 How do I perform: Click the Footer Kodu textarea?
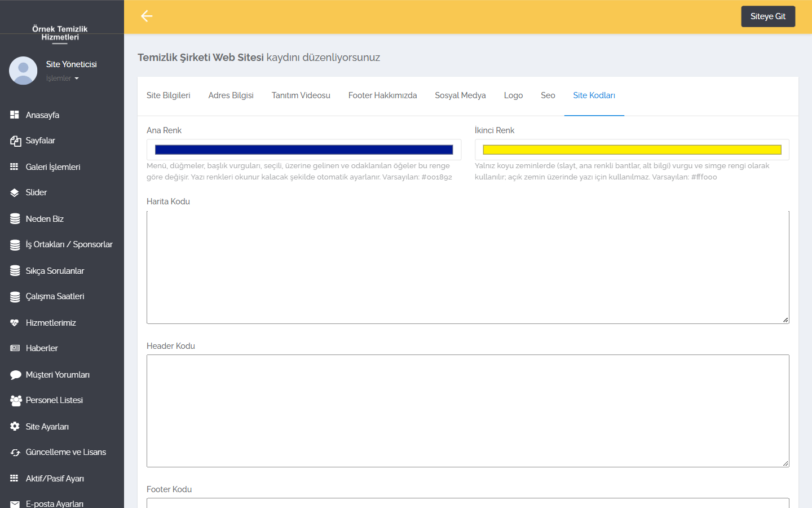click(x=468, y=503)
